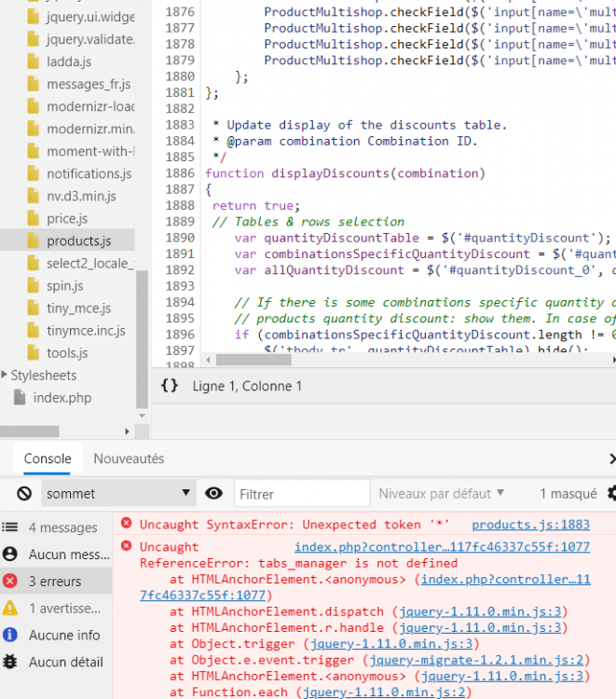Click the bug icon for Aucun détail

10,662
